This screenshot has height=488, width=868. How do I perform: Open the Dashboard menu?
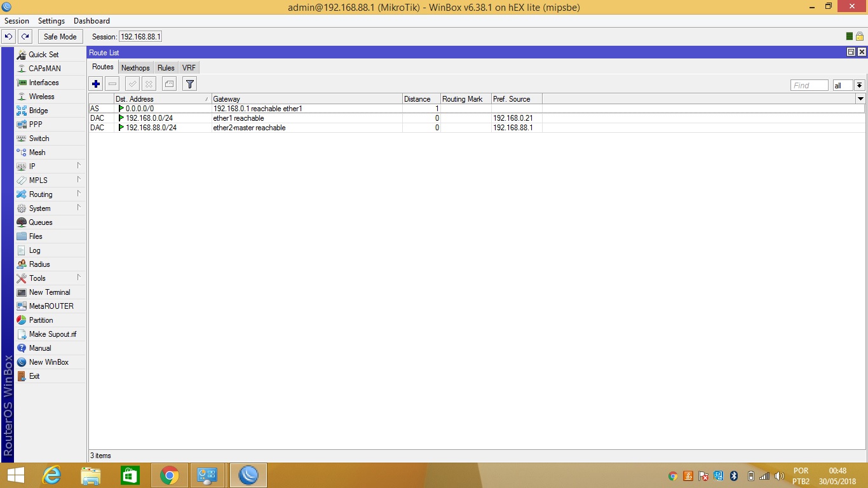tap(92, 21)
